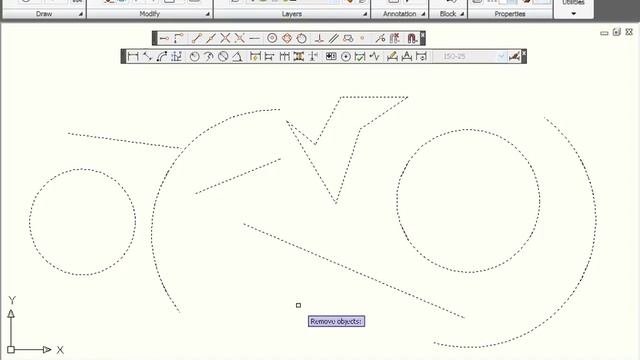
Task: Select the Dimension Edit tool
Action: click(392, 56)
